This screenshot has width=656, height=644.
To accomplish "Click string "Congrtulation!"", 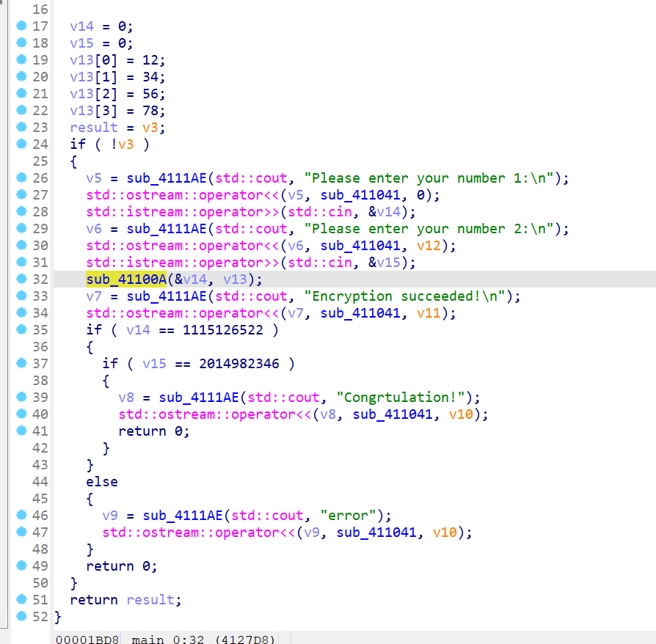I will 401,398.
